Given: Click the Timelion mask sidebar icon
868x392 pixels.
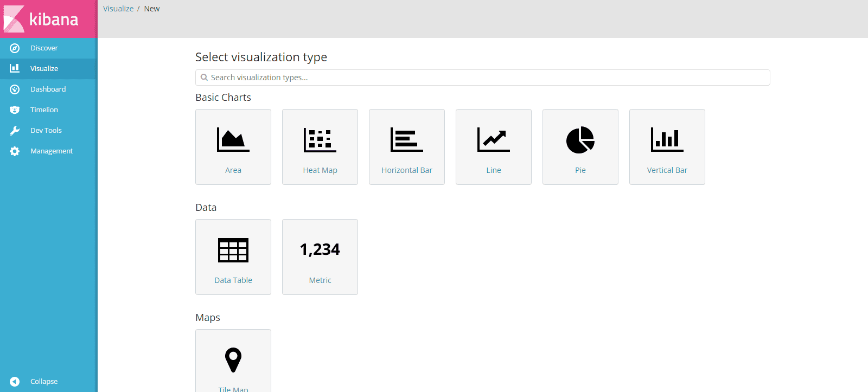Looking at the screenshot, I should (15, 110).
